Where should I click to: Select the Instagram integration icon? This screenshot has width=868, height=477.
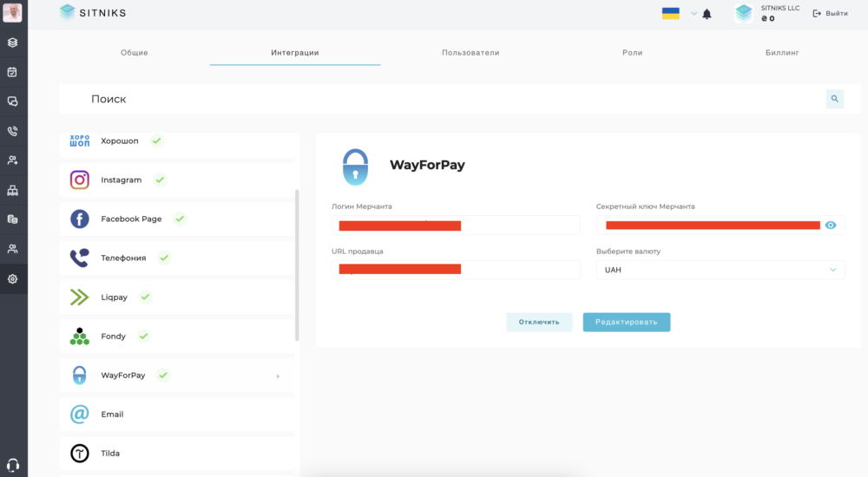click(x=80, y=180)
